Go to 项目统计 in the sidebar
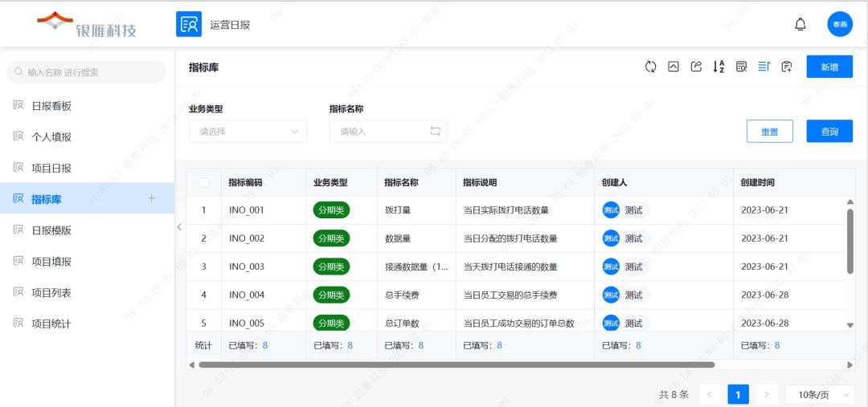The height and width of the screenshot is (407, 868). [51, 324]
